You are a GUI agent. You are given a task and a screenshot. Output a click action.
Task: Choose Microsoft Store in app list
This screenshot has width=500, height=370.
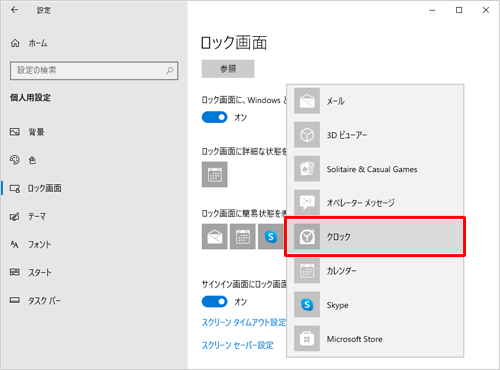coord(375,339)
